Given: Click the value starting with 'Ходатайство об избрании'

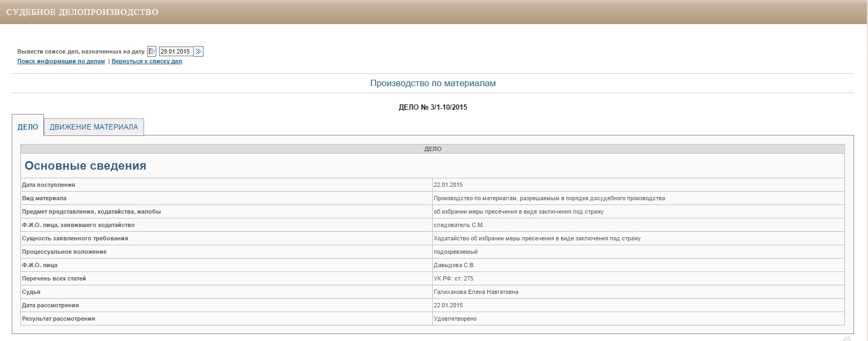Looking at the screenshot, I should click(x=537, y=238).
